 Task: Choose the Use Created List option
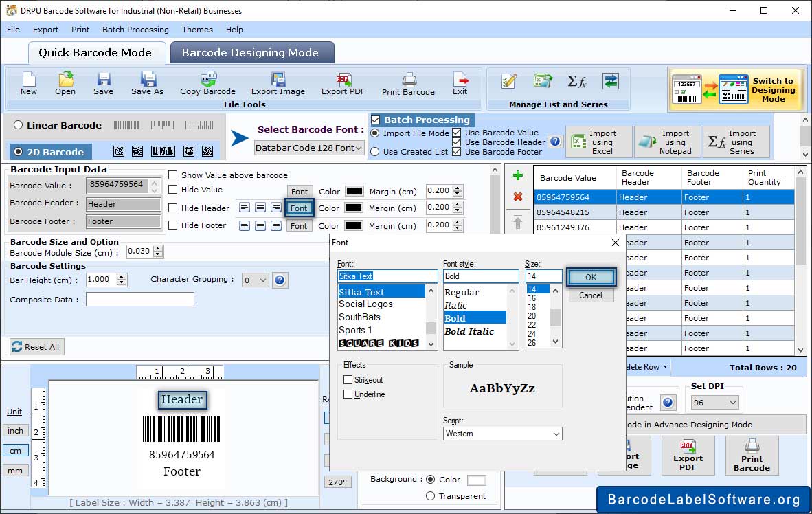(x=375, y=152)
